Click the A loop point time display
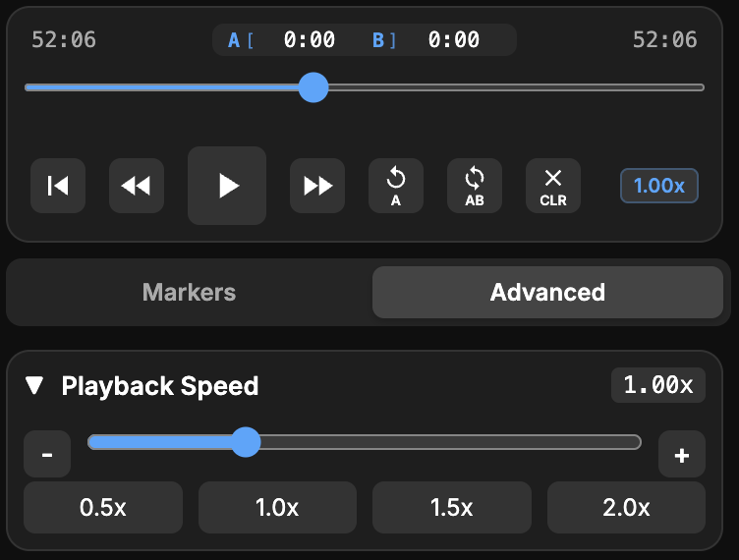Image resolution: width=739 pixels, height=560 pixels. pos(309,40)
